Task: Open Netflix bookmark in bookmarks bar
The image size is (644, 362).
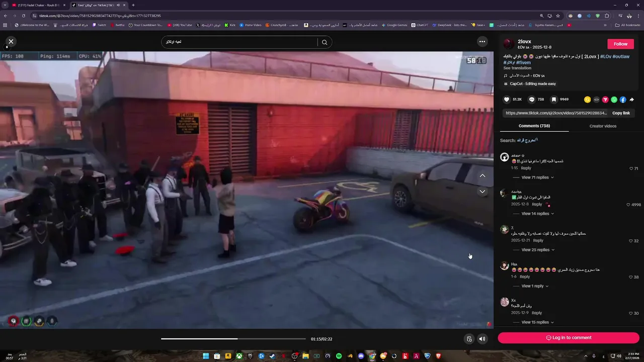Action: point(117,25)
